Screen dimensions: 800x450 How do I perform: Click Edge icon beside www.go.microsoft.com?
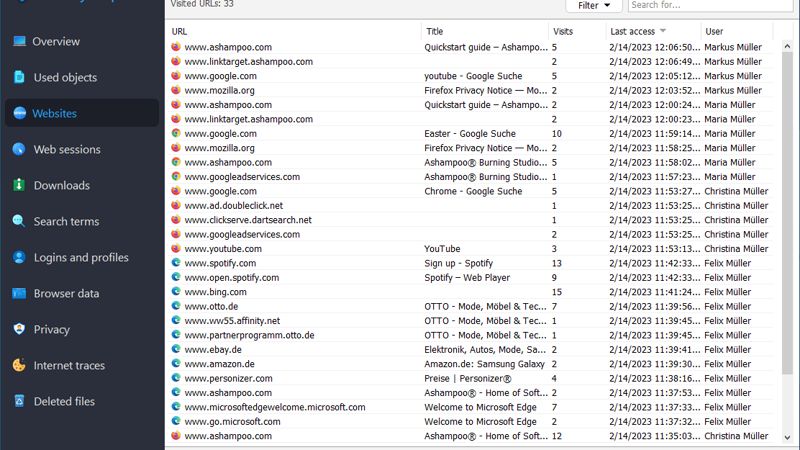point(176,421)
